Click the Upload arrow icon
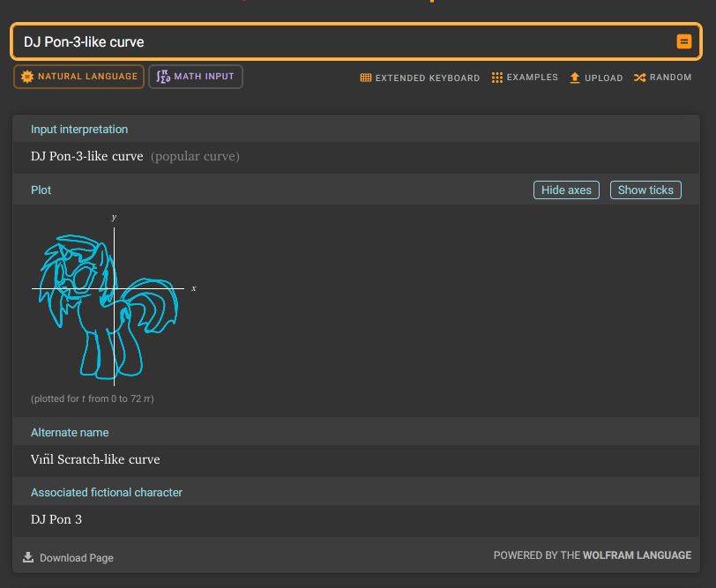The image size is (716, 588). click(575, 78)
